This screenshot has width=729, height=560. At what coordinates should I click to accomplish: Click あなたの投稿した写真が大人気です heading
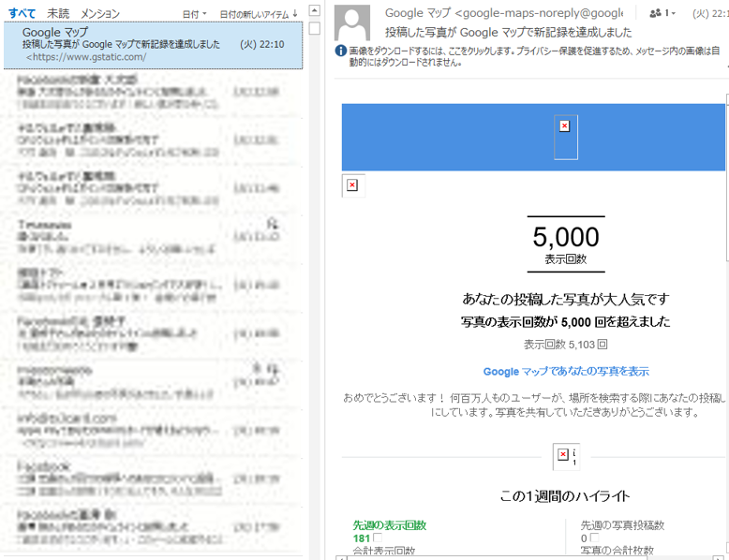coord(566,299)
